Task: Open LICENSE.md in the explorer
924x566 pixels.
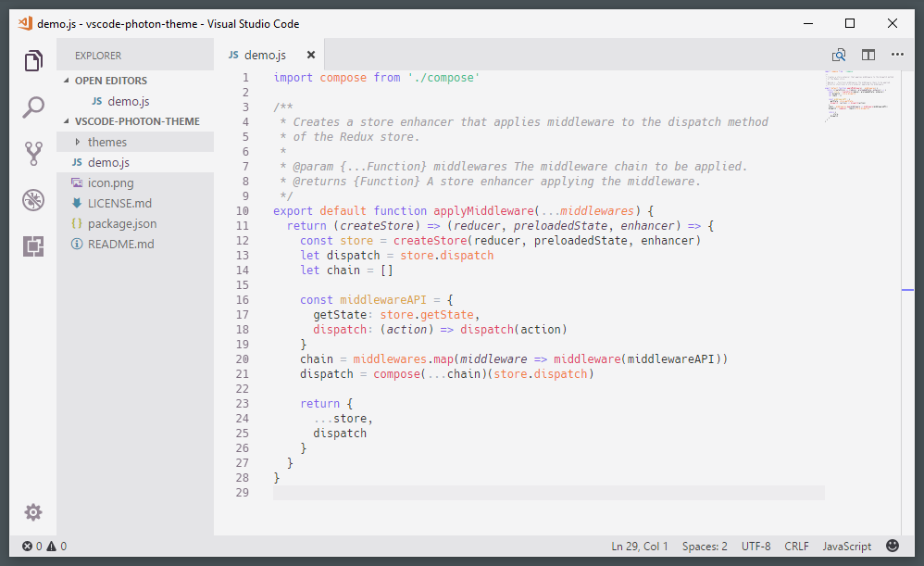Action: click(x=135, y=203)
